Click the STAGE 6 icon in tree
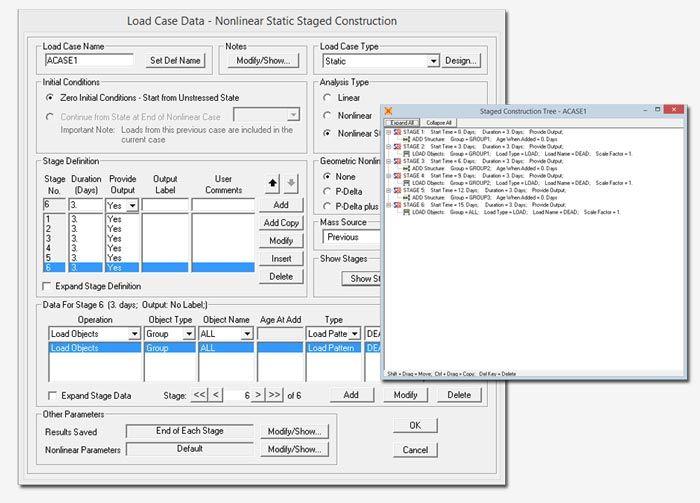Screen dimensions: 700x503 tap(397, 205)
